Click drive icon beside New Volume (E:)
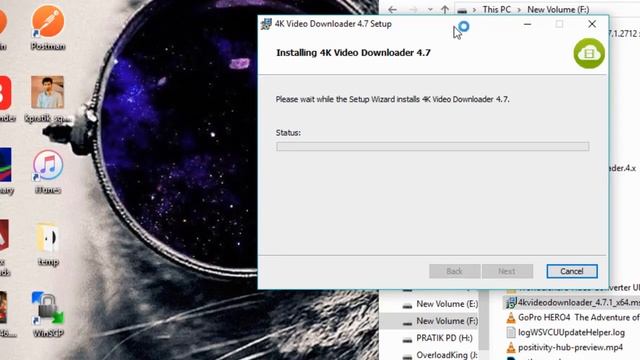640x360 pixels. coord(407,305)
